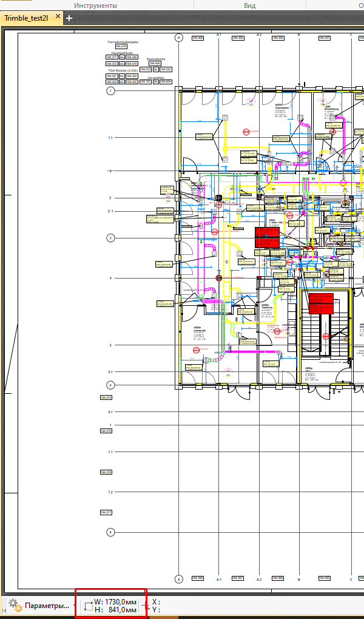Click the X: coordinate readout

pyautogui.click(x=156, y=602)
